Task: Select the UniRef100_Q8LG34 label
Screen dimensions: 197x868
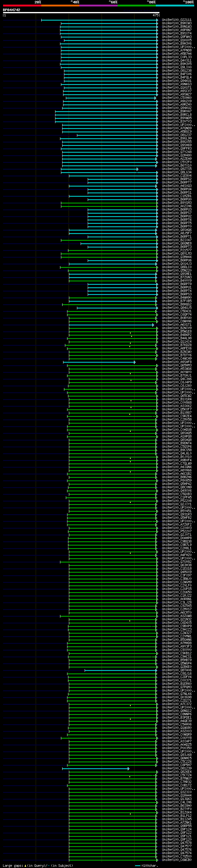Action: tap(176, 172)
